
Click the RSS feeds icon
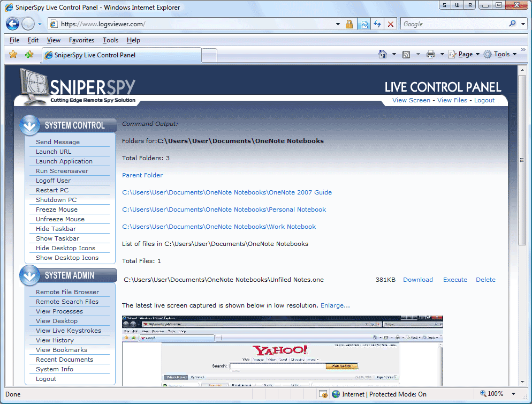(x=406, y=54)
